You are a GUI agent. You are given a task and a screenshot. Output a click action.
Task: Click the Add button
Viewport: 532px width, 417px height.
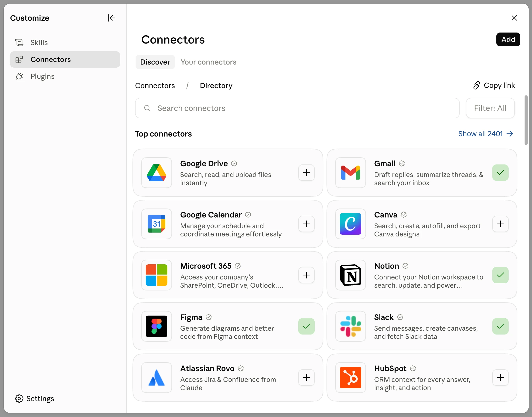point(508,39)
